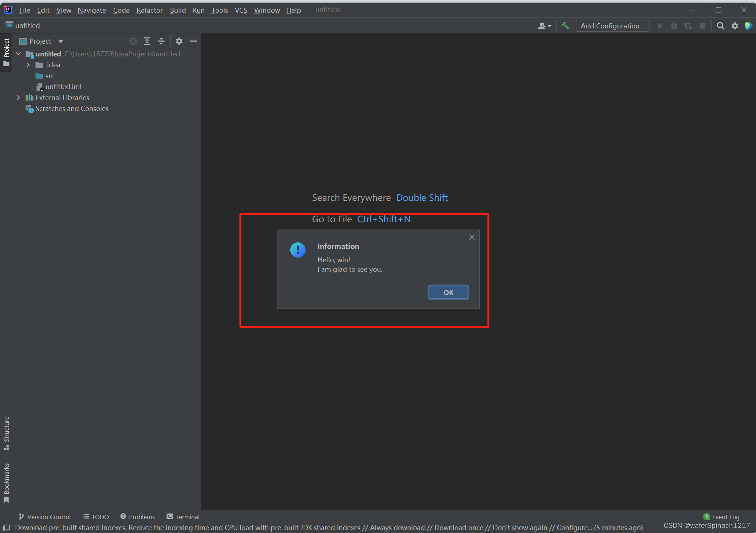Close the Information dialog with X
The height and width of the screenshot is (533, 756).
click(x=472, y=237)
